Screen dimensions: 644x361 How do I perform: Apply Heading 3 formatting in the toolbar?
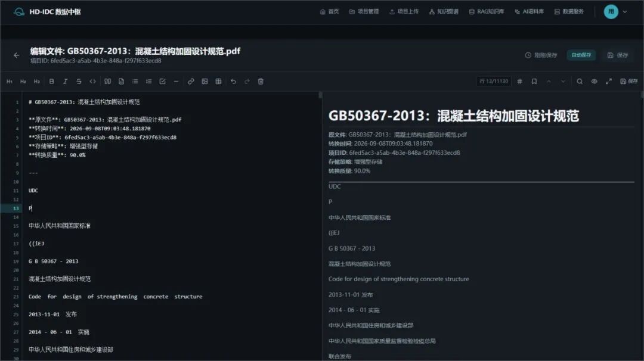[x=37, y=81]
